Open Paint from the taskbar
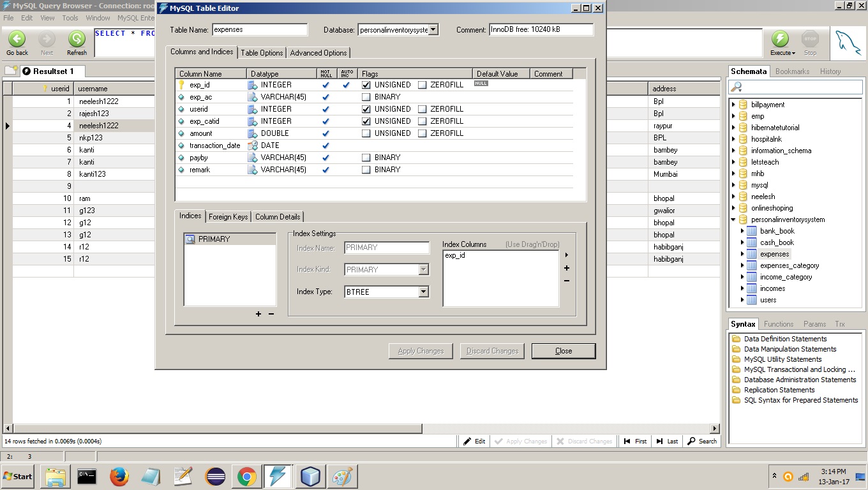868x490 pixels. (342, 477)
